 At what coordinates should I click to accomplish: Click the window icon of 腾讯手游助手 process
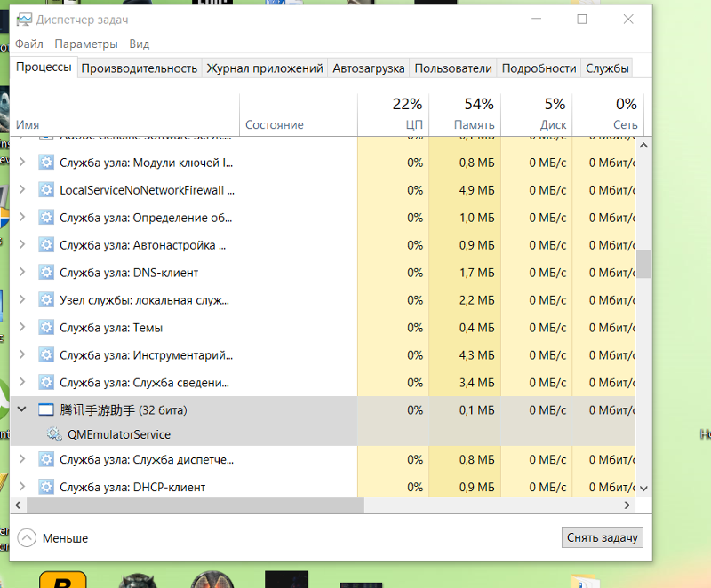46,410
